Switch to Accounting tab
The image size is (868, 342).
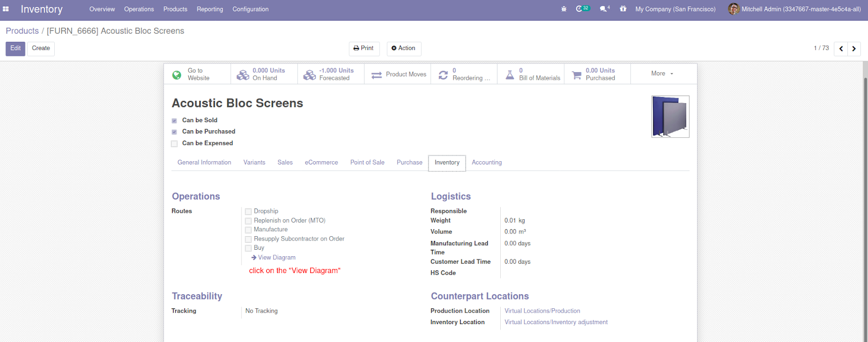[487, 163]
